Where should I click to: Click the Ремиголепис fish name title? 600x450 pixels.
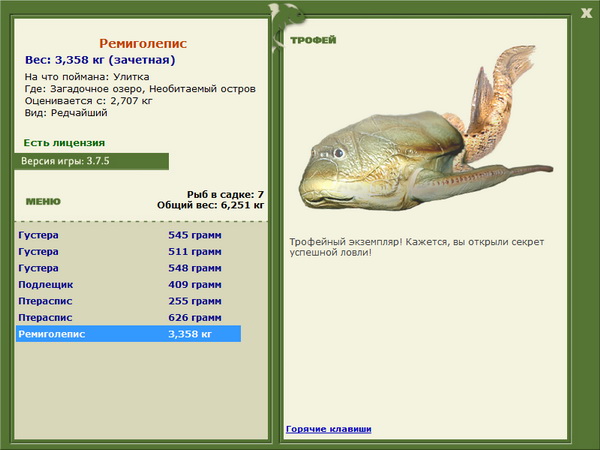[143, 43]
